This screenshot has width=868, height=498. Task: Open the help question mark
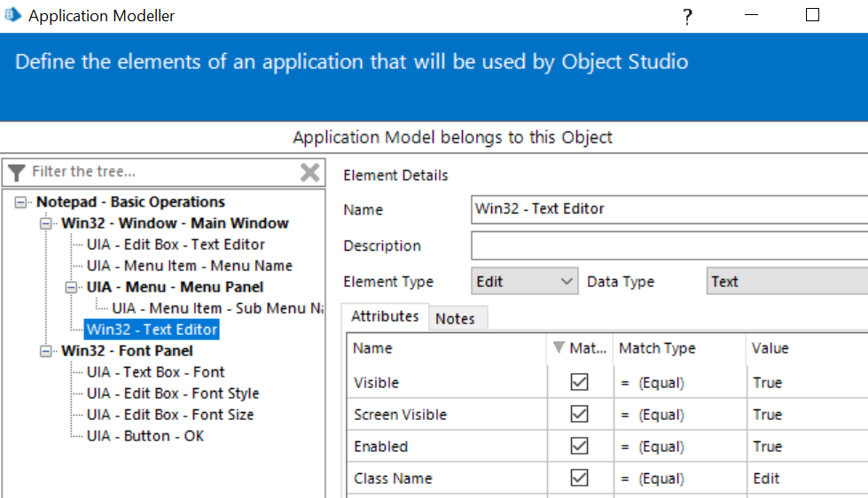[687, 17]
